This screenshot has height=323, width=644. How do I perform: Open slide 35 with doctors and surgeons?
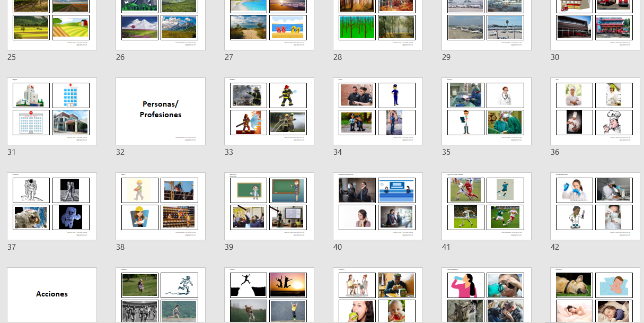point(487,111)
